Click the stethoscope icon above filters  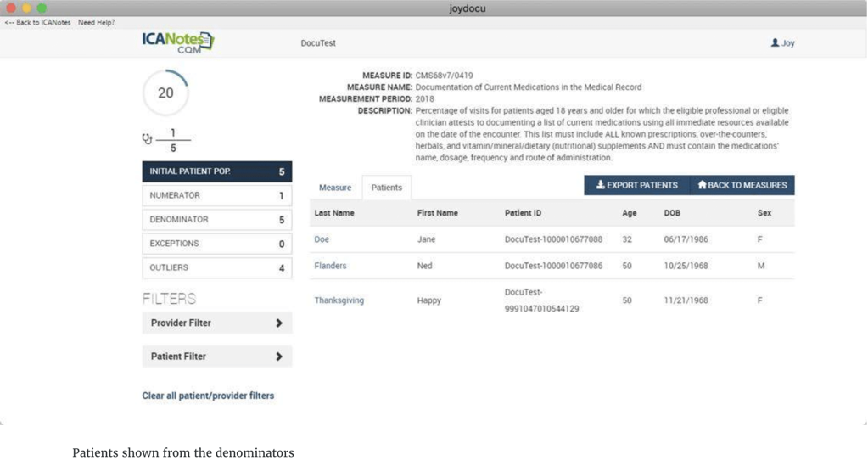point(148,139)
